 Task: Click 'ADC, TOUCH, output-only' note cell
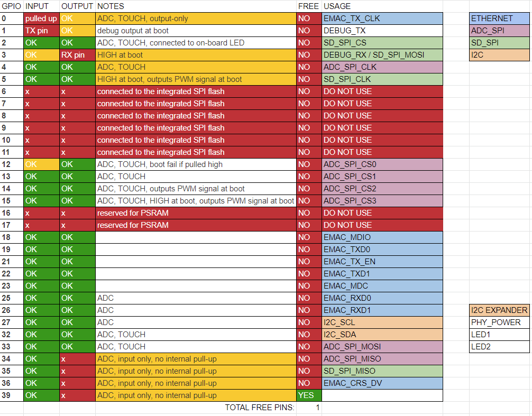point(196,19)
